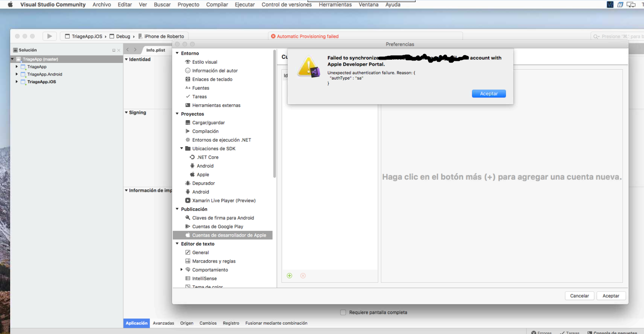Select Información del autor entry
Screen dimensions: 644x334
click(x=215, y=71)
